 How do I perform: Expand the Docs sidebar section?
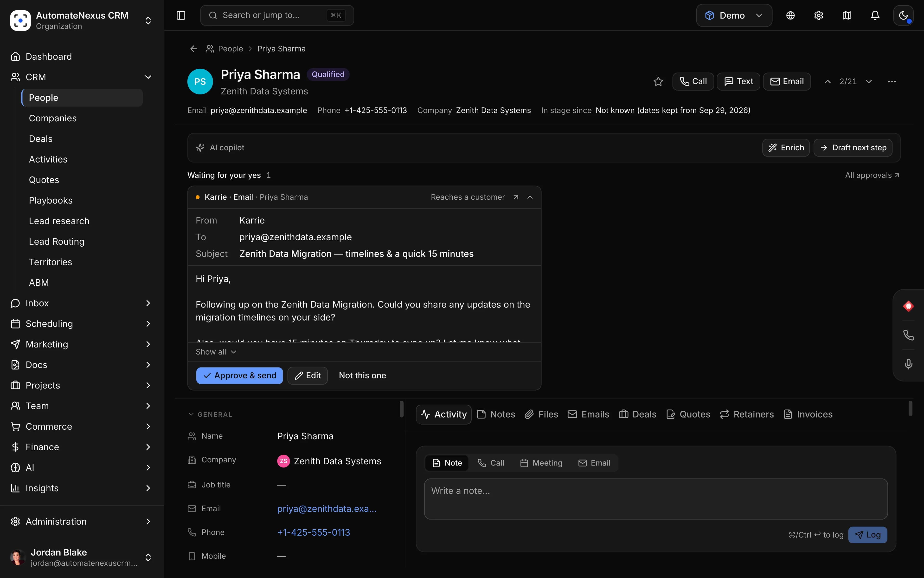(x=148, y=365)
